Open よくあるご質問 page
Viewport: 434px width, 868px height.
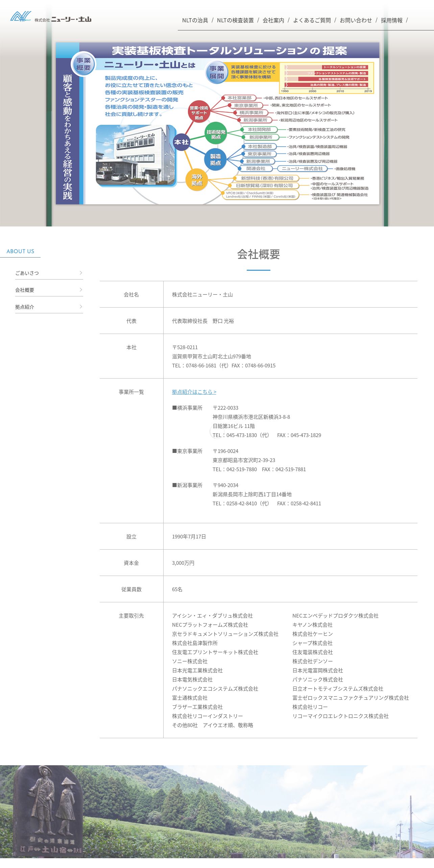(312, 20)
